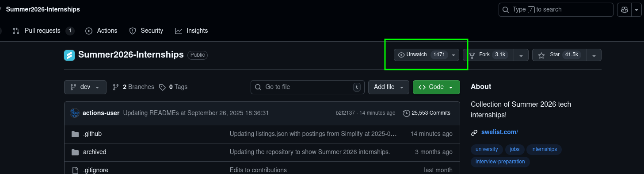This screenshot has width=644, height=174.
Task: Open the 'Updating the repository to show' commit
Action: [x=310, y=152]
